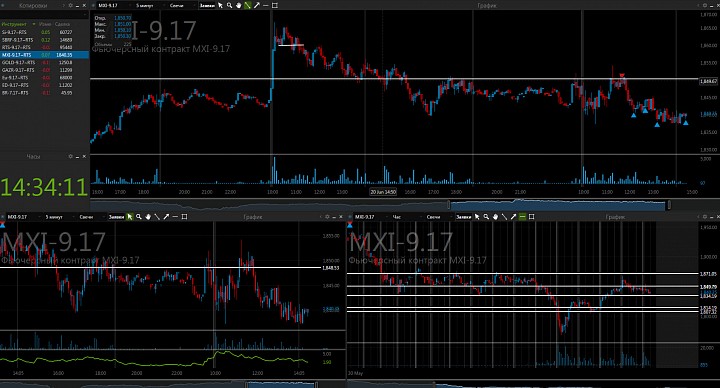Pick the arrow drawing tool in top chart
The image size is (720, 388).
(x=257, y=6)
